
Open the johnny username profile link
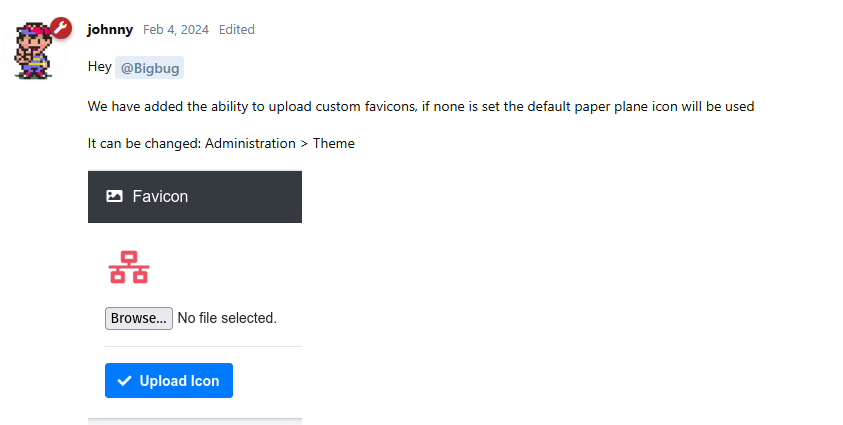pyautogui.click(x=110, y=30)
